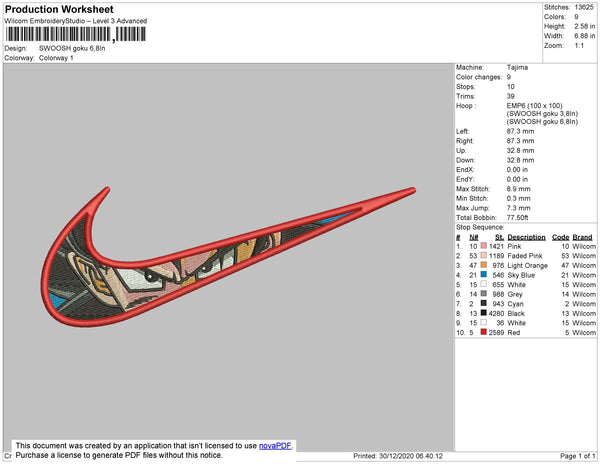Screen dimensions: 600x464
Task: Click the Total Bobbin value '77.50ft'
Action: [517, 218]
